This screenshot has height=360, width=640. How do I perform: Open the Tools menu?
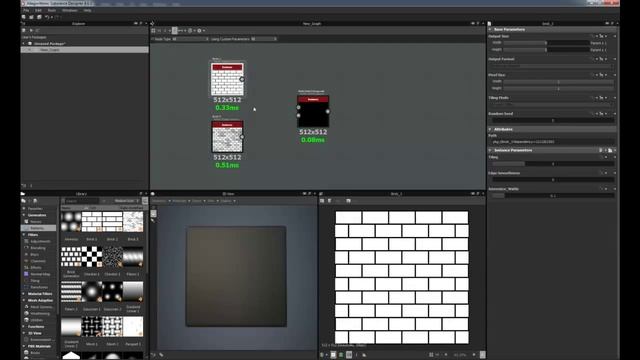click(52, 10)
